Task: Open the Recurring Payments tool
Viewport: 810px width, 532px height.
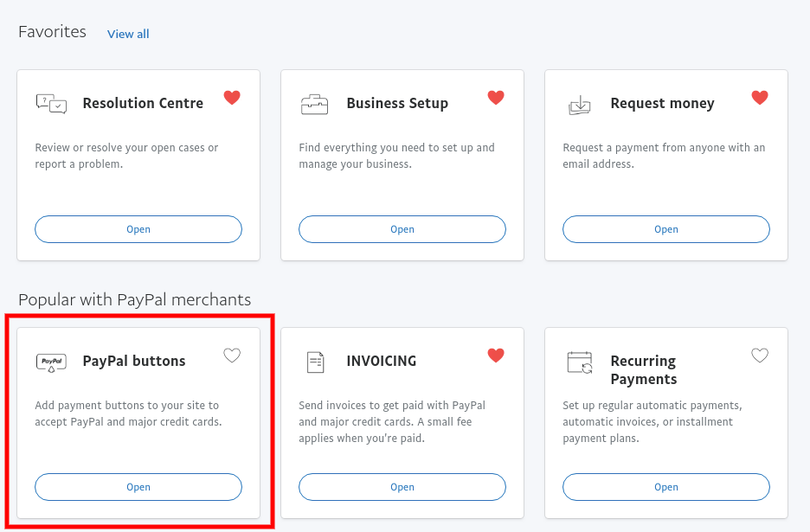Action: pyautogui.click(x=666, y=487)
